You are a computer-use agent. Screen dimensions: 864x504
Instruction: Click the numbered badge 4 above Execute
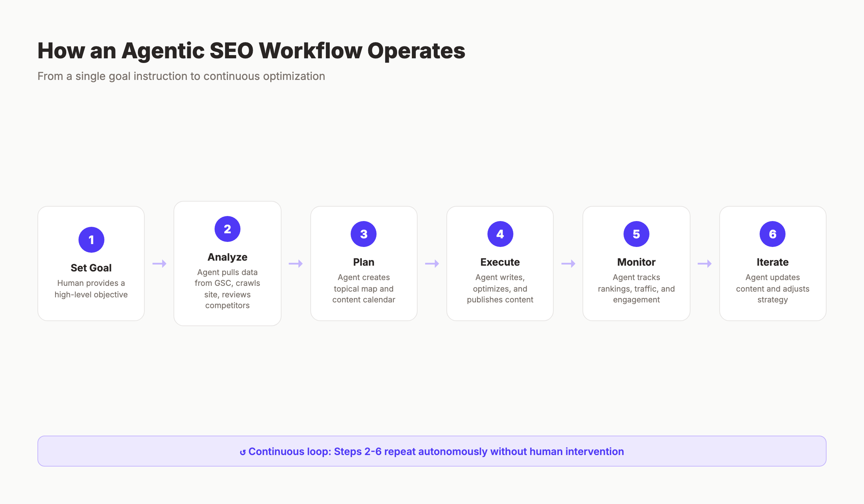(500, 234)
